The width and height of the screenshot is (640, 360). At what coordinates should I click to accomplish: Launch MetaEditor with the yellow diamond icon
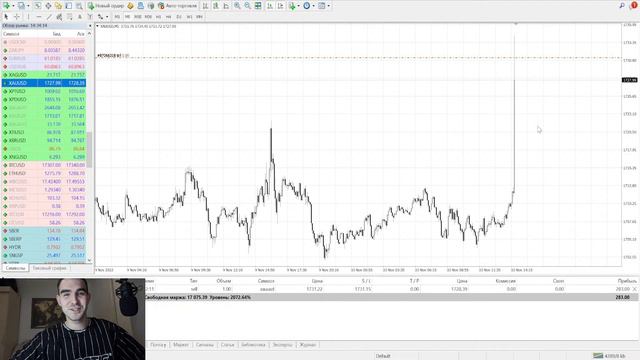click(130, 6)
